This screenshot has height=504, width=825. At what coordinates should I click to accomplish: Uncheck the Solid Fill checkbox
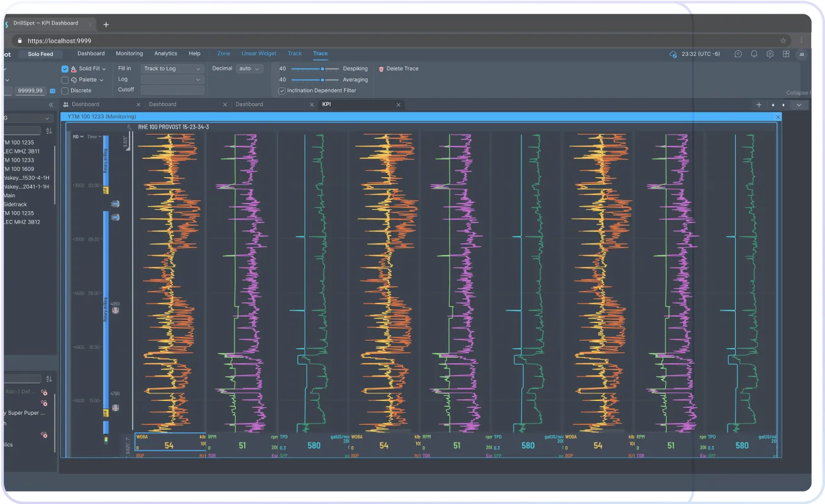point(65,69)
